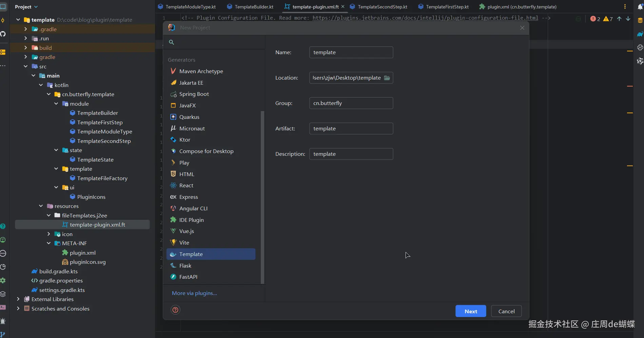644x338 pixels.
Task: Select the IDE Plugin generator icon
Action: click(173, 220)
